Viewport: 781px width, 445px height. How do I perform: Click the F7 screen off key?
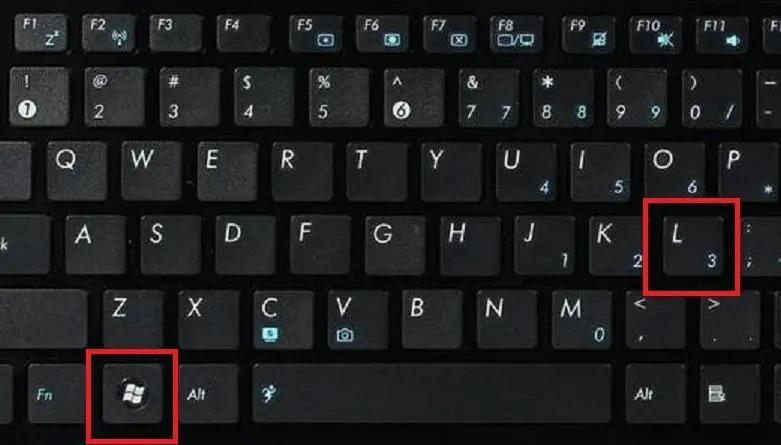449,33
